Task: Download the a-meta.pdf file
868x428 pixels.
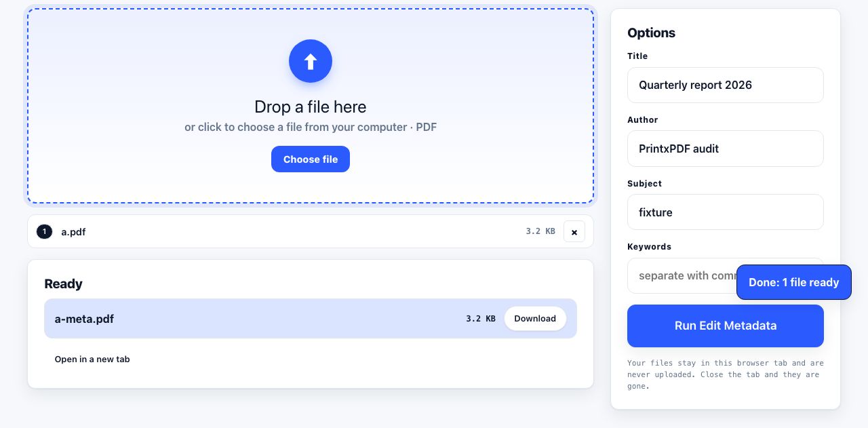Action: (x=535, y=319)
